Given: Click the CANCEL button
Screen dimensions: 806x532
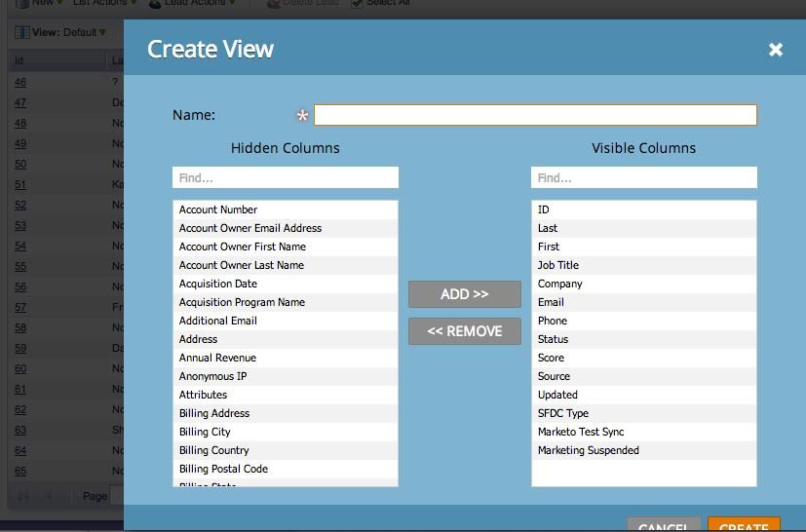Looking at the screenshot, I should [x=664, y=524].
